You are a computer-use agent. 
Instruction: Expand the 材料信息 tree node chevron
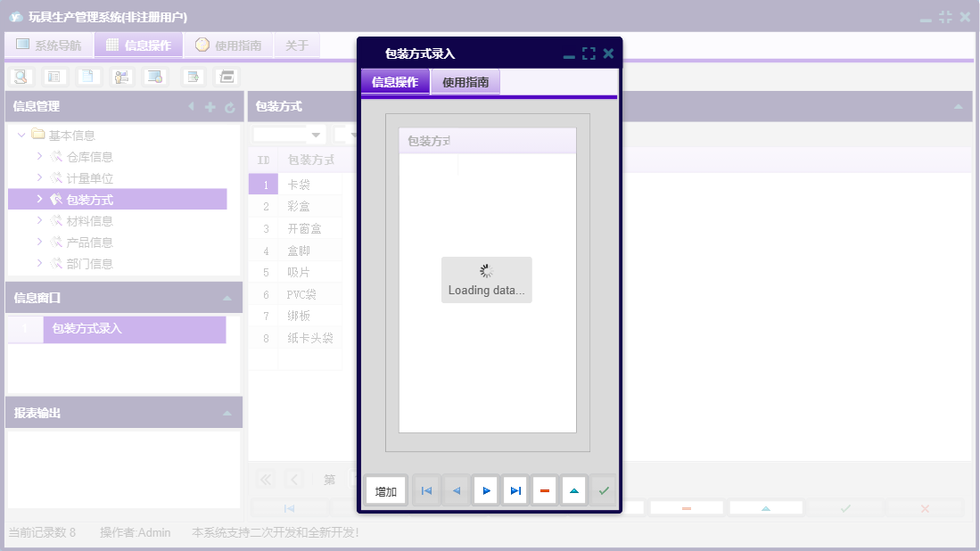tap(39, 220)
